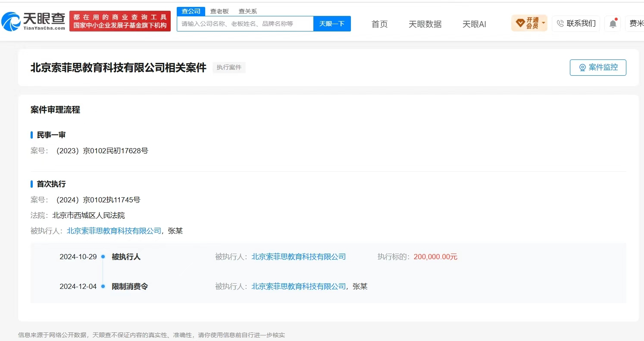Open the 天眼AI menu item
644x341 pixels.
474,24
